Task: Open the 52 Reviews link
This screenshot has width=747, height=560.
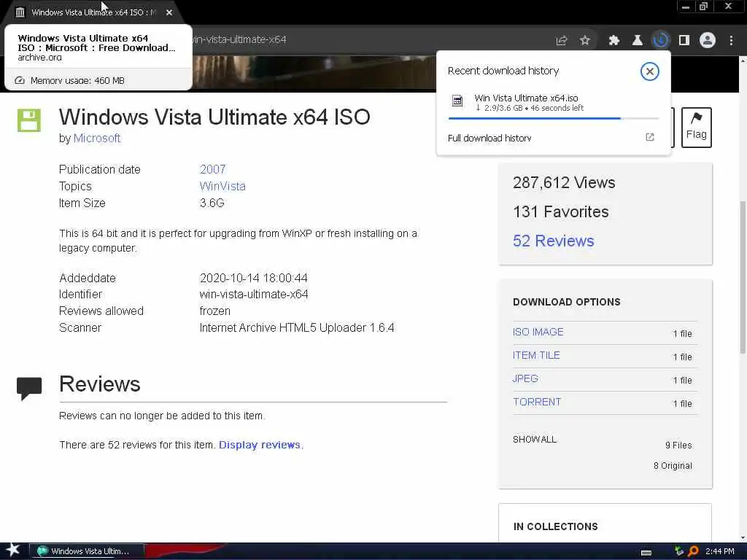Action: 554,241
